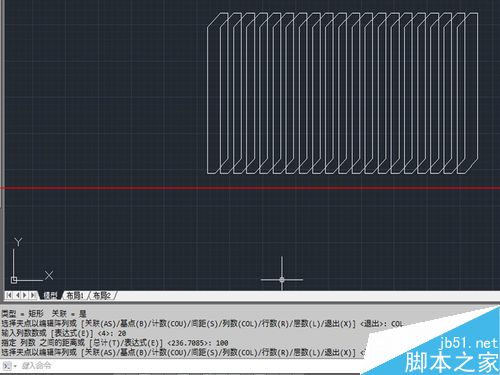Switch to the 模型 (Model) tab
This screenshot has height=375, width=500.
[x=50, y=296]
